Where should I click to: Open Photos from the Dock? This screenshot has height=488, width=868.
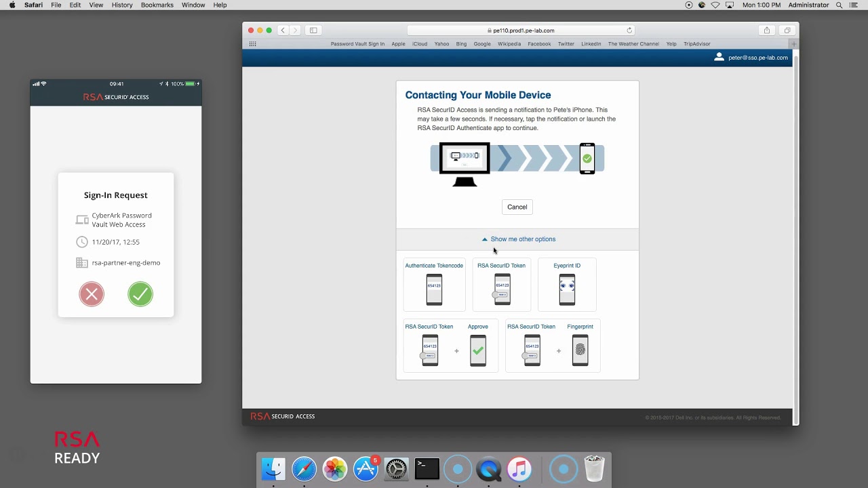[335, 469]
